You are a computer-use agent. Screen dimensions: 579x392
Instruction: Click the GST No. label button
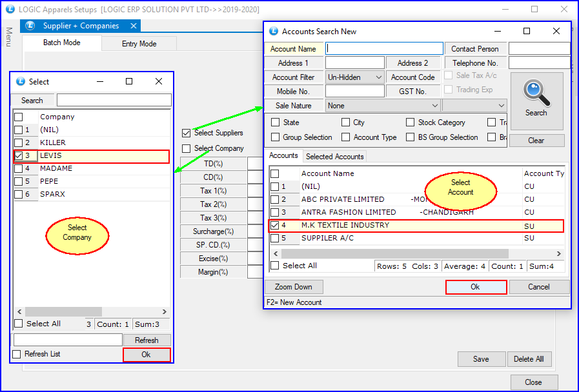[413, 91]
